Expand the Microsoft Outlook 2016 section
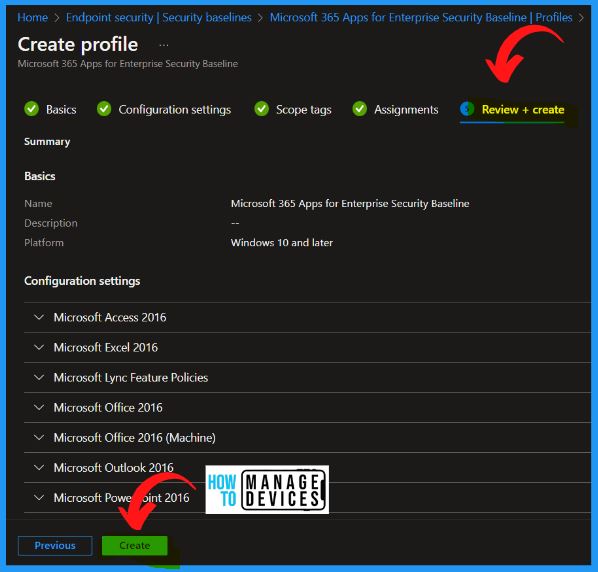Viewport: 598px width, 572px height. [x=307, y=468]
